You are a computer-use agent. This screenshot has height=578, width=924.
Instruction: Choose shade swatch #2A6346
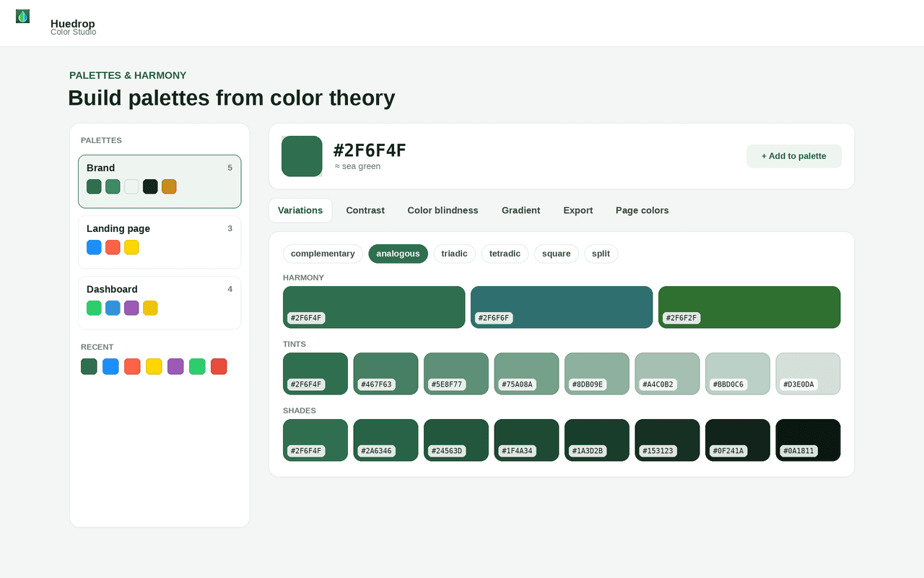click(x=385, y=440)
